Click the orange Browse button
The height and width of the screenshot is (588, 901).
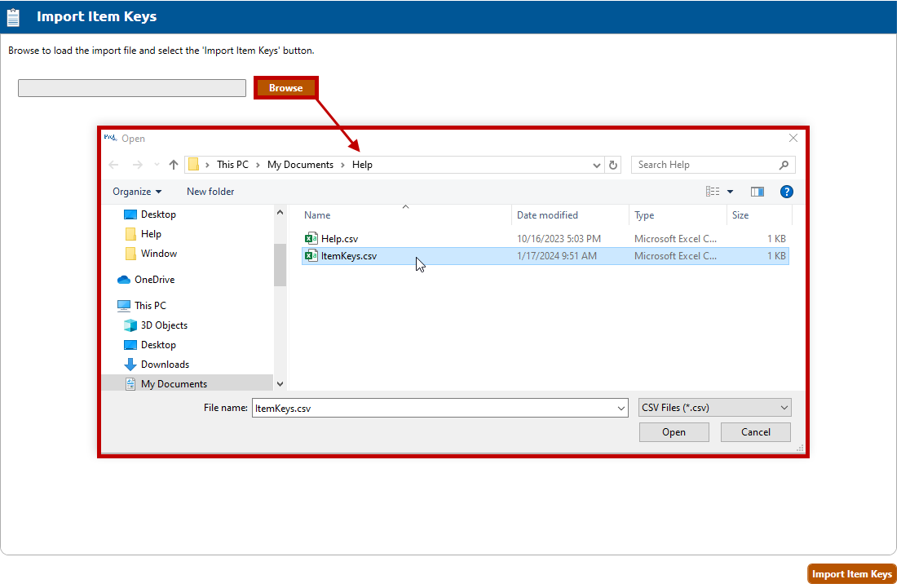point(285,88)
